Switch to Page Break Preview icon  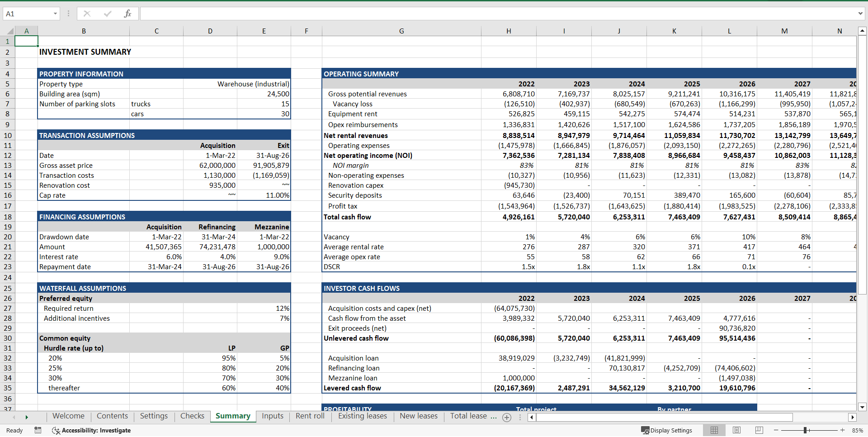(759, 430)
